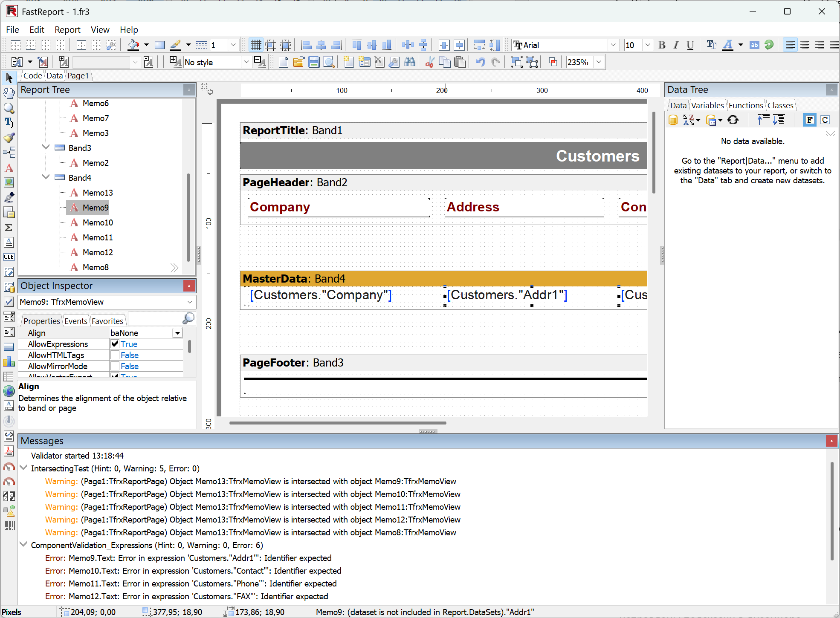Image resolution: width=840 pixels, height=618 pixels.
Task: Select the Hand tool in left toolbar
Action: tap(9, 92)
